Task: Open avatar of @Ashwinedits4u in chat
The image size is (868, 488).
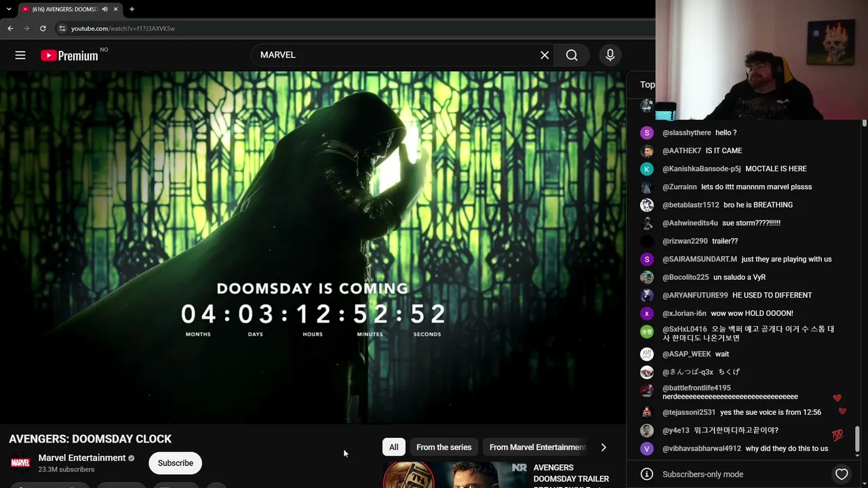Action: [x=647, y=223]
